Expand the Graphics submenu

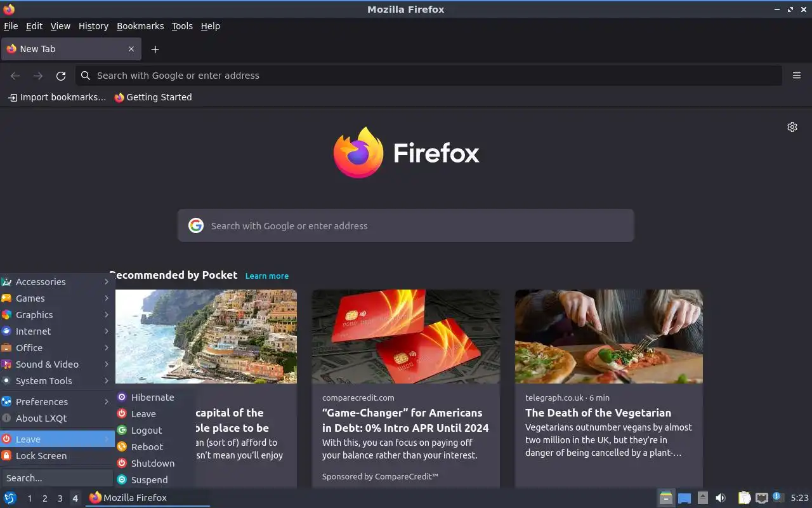57,315
